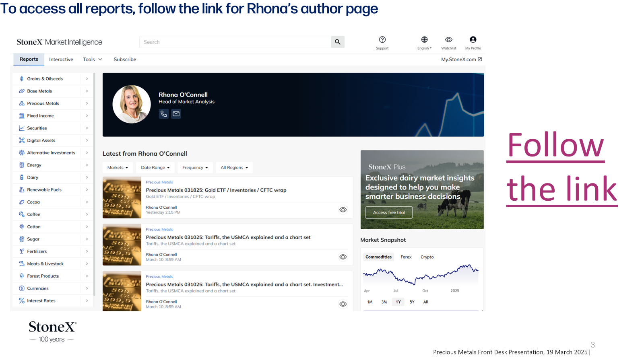Toggle watchlist eye for the Investment… report
Viewport: 644px width, 362px height.
(343, 304)
